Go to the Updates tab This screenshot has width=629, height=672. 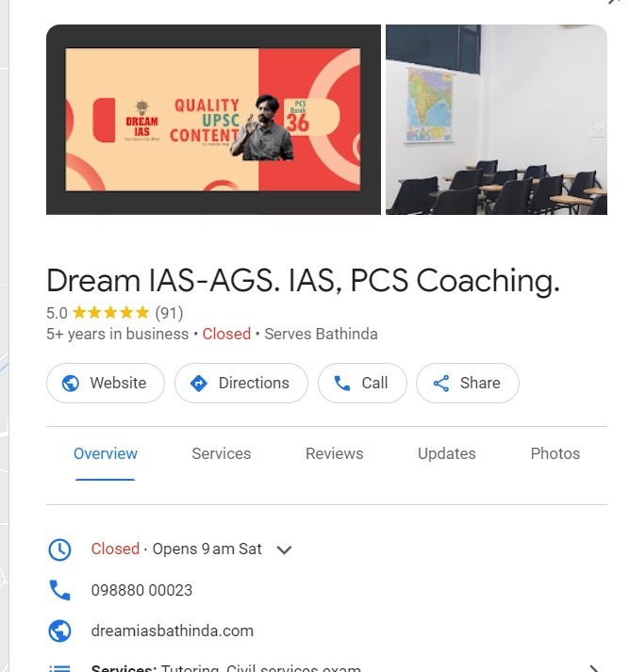point(447,454)
